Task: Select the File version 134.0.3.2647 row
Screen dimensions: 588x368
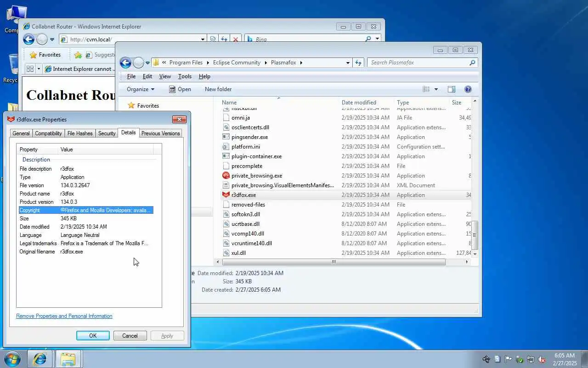Action: point(86,185)
